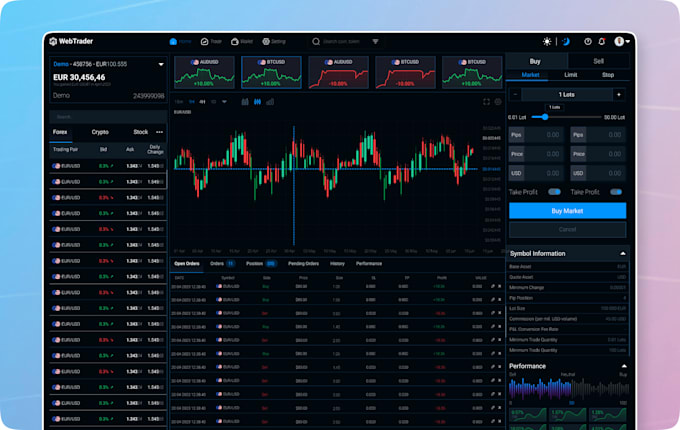Image resolution: width=680 pixels, height=430 pixels.
Task: Go to the Home navigation icon
Action: tap(173, 42)
